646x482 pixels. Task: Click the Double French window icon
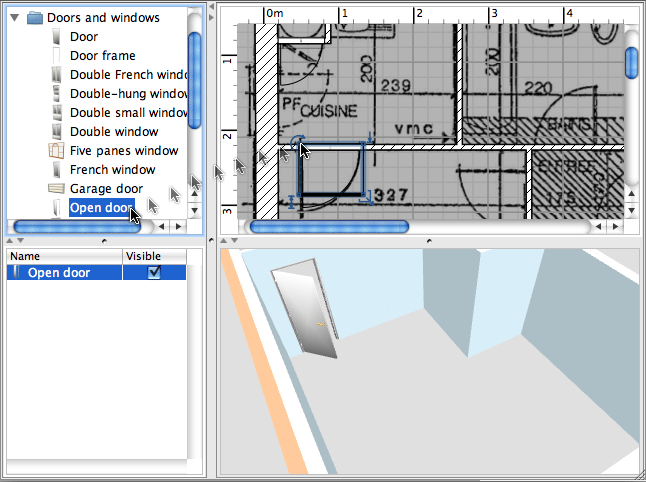coord(56,75)
